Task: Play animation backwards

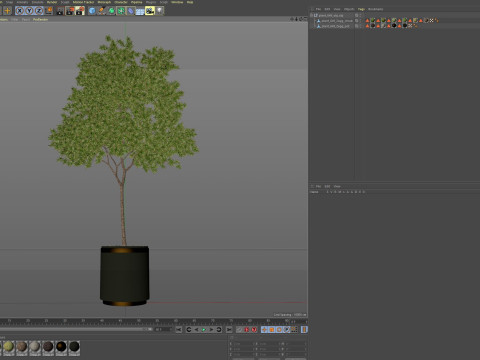Action: point(197,329)
